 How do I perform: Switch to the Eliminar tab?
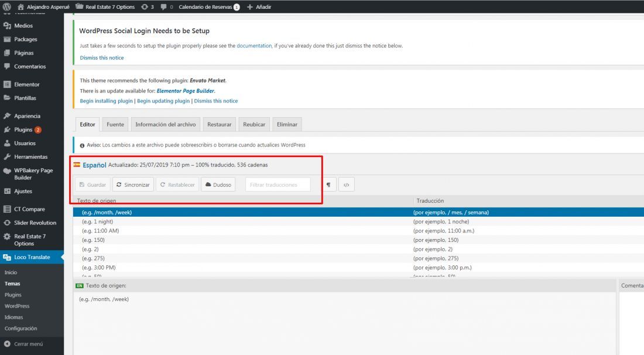tap(287, 125)
